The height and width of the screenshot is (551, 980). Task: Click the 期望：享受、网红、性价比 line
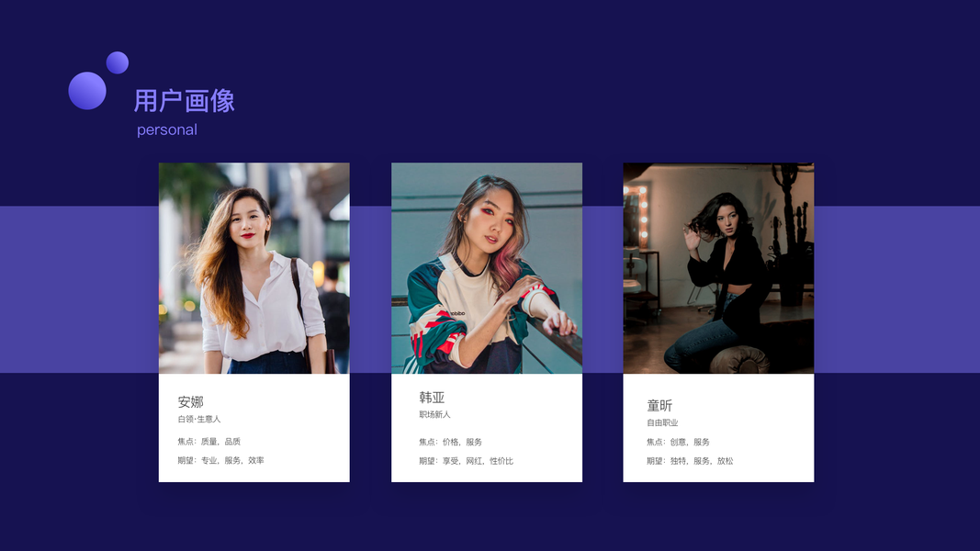click(466, 461)
